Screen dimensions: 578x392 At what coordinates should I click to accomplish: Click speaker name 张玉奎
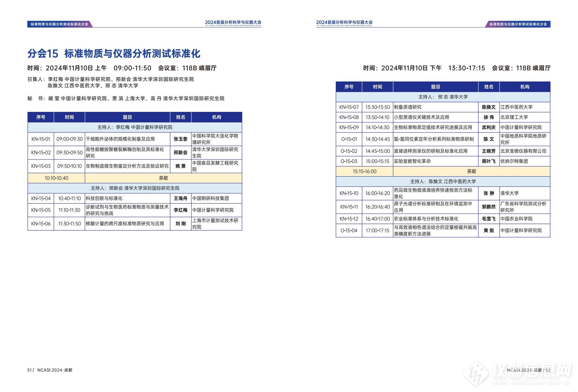click(181, 139)
